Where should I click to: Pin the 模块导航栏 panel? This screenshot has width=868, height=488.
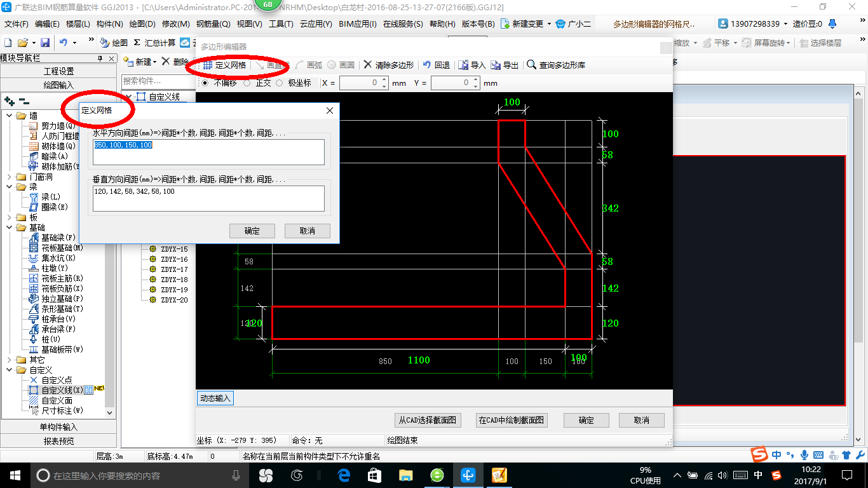[x=100, y=58]
